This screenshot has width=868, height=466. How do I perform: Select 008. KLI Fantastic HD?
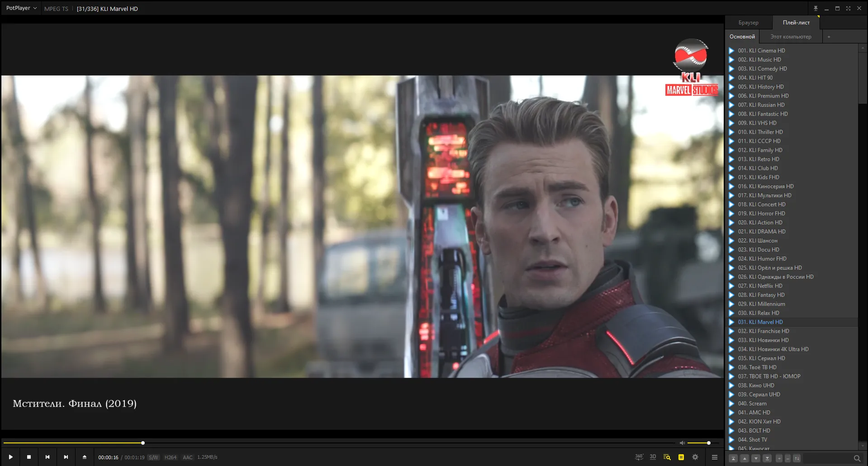tap(792, 114)
